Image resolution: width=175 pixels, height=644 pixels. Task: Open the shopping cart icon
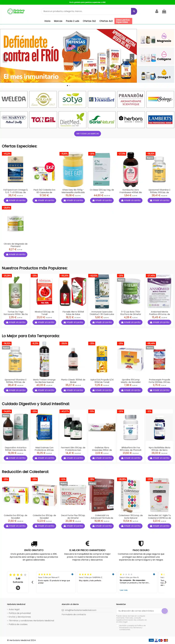(164, 11)
